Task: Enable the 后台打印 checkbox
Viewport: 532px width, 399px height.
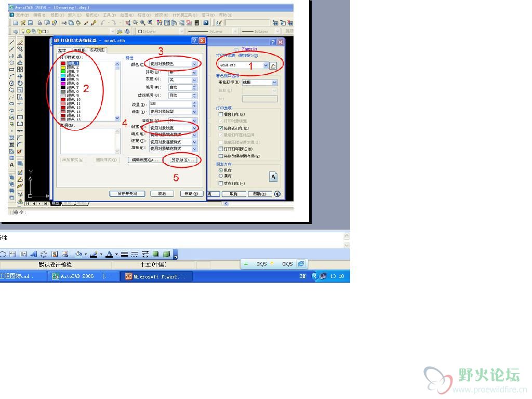Action: pos(221,114)
